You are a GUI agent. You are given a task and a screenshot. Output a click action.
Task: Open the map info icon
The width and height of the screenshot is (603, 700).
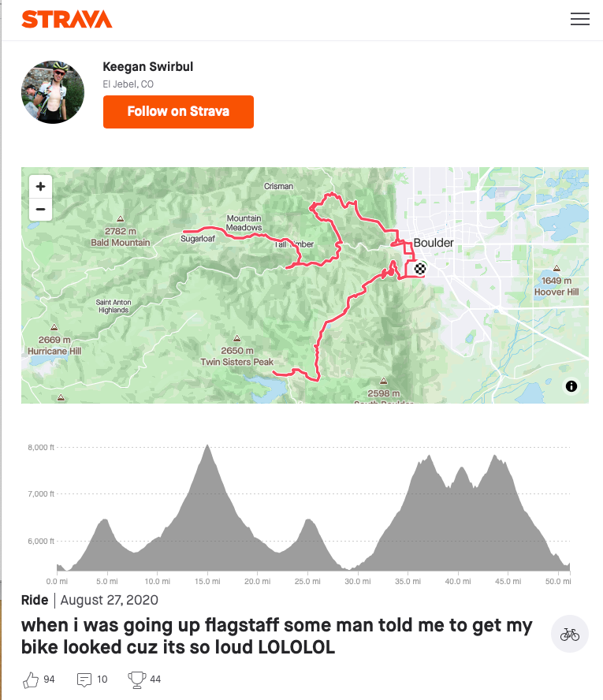[x=571, y=386]
